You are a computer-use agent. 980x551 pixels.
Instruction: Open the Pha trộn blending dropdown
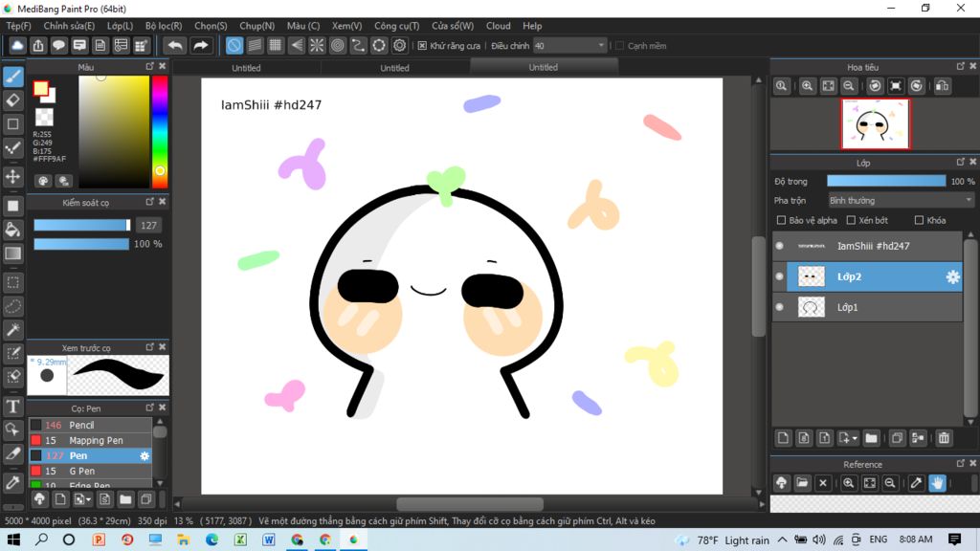(901, 201)
